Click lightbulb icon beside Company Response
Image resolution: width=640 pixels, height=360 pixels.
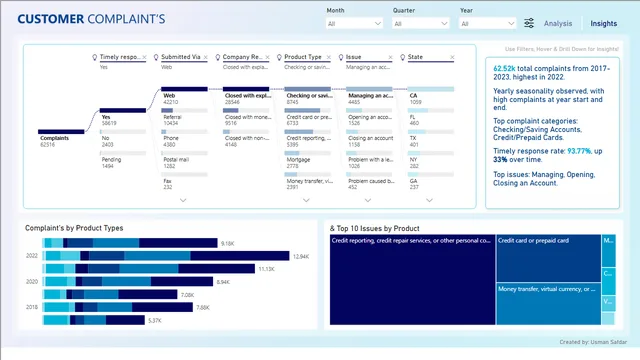point(218,57)
